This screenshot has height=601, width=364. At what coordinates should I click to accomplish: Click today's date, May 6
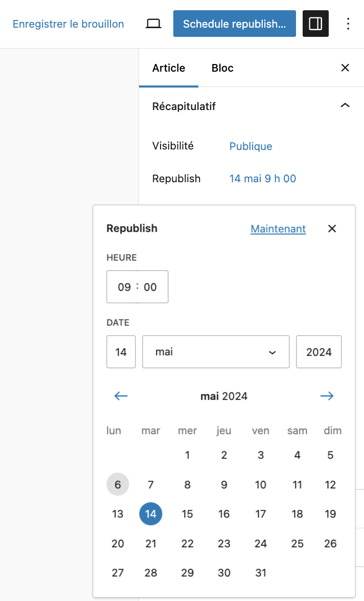click(118, 484)
